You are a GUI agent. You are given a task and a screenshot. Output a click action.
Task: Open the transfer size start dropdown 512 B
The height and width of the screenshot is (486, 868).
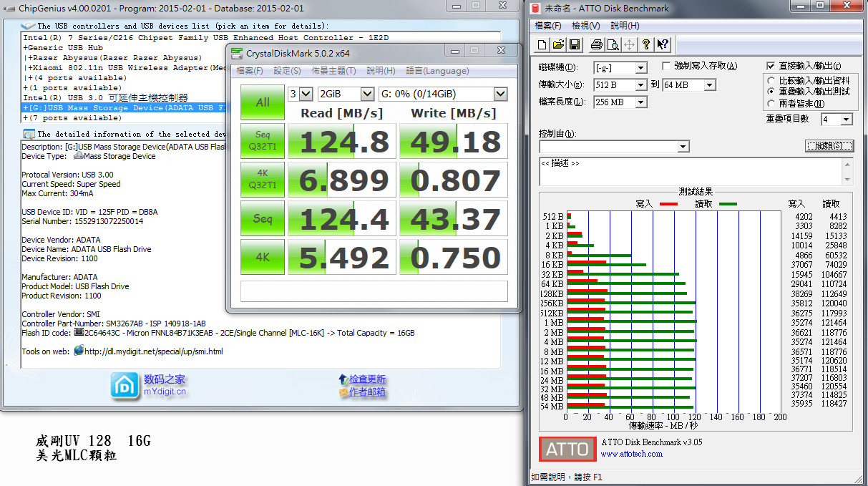pyautogui.click(x=620, y=85)
